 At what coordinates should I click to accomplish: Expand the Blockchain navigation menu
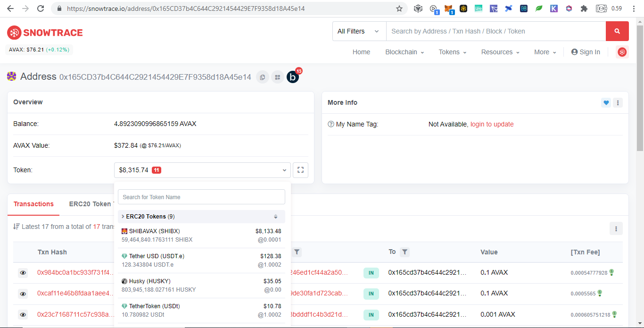point(405,52)
